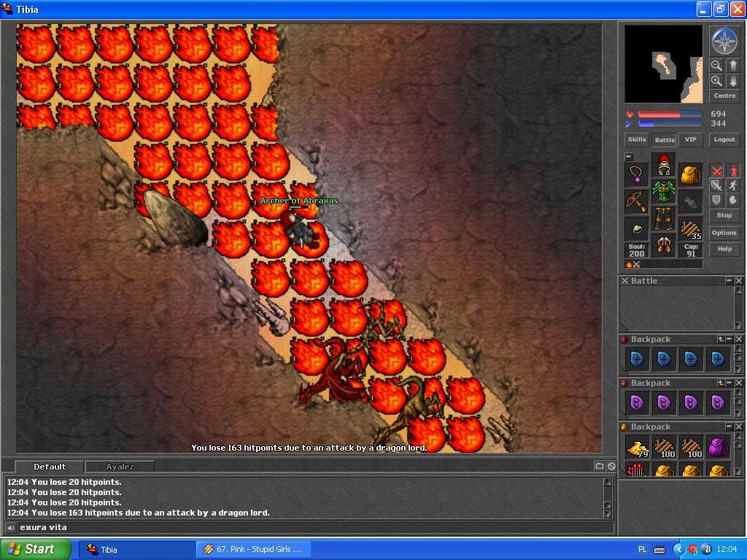Select the amulet in the necklace slot
This screenshot has height=560, width=747.
coord(637,175)
